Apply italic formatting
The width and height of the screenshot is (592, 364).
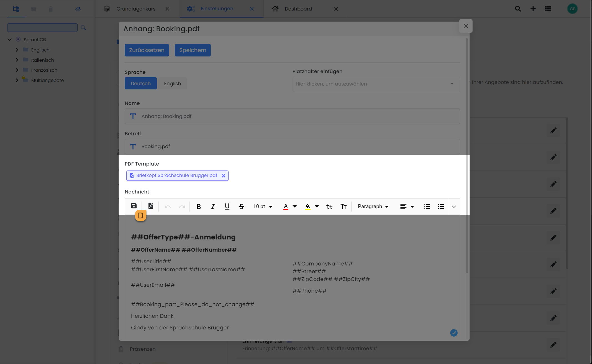click(213, 206)
